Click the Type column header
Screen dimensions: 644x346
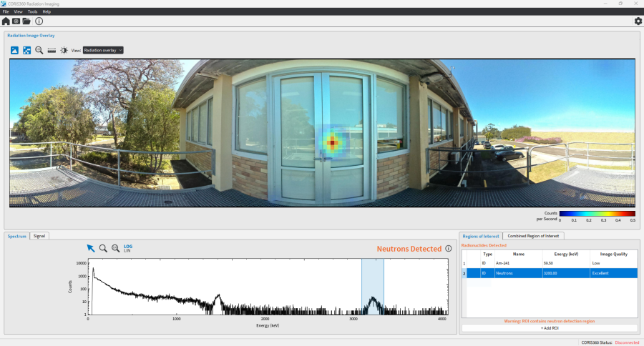coord(487,254)
